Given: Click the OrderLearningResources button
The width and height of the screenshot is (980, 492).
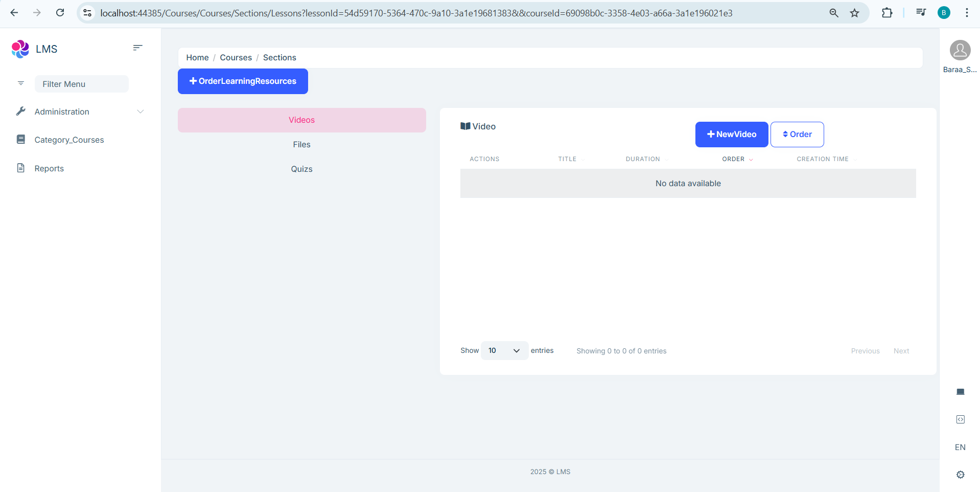Looking at the screenshot, I should click(x=242, y=81).
